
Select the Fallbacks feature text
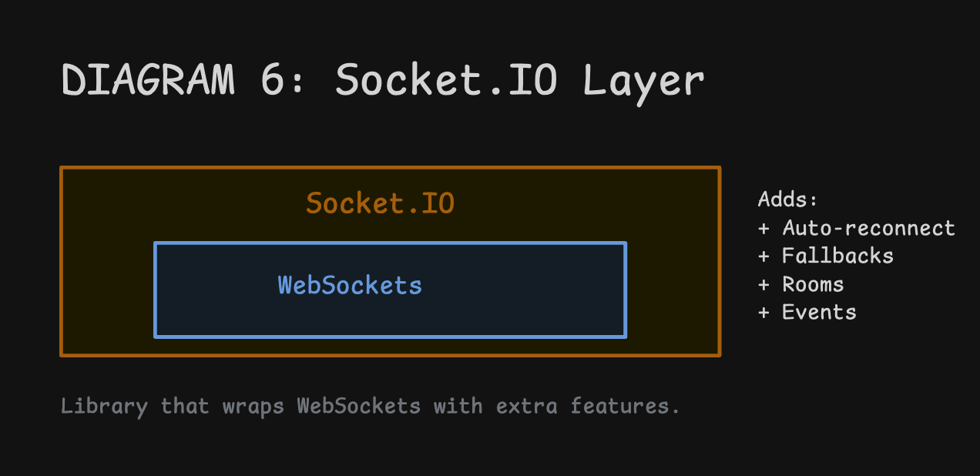pos(837,256)
